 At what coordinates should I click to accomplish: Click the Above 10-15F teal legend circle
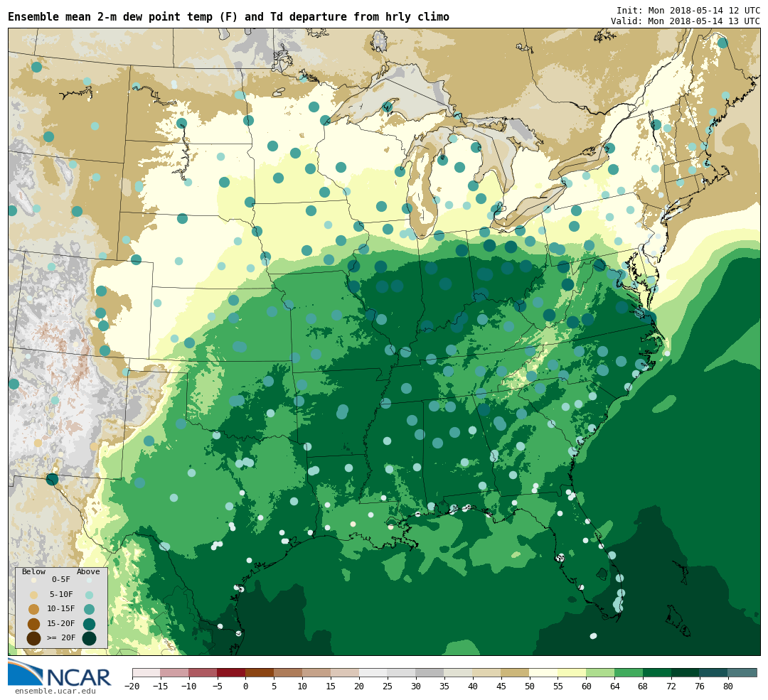[x=89, y=610]
